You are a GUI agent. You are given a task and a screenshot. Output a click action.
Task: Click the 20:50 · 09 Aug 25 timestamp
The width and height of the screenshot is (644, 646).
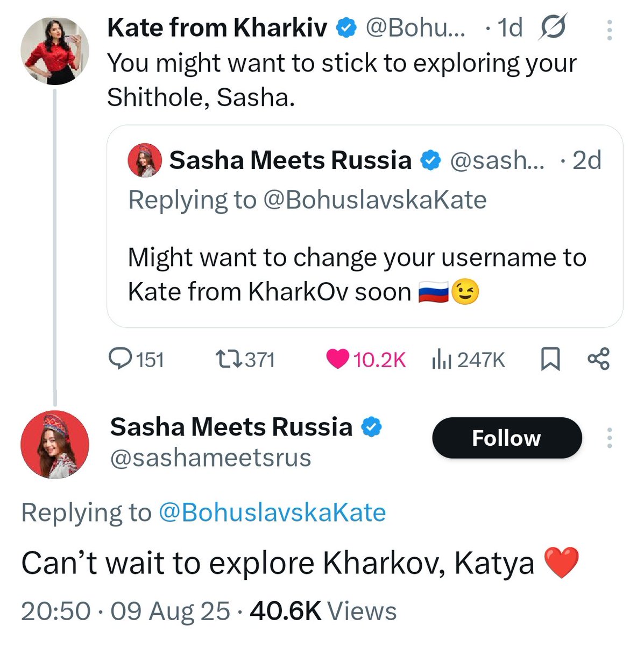[x=125, y=611]
